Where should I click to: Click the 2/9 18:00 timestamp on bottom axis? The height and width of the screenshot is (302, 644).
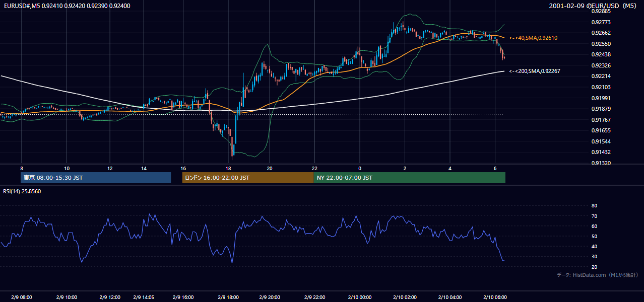point(228,297)
